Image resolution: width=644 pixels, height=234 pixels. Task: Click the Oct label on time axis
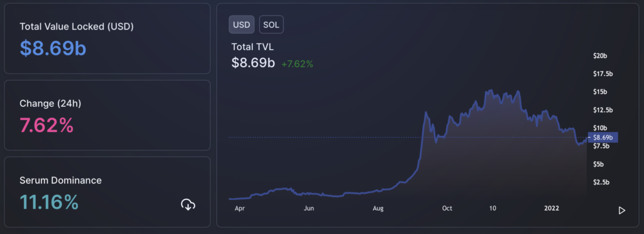pos(447,209)
